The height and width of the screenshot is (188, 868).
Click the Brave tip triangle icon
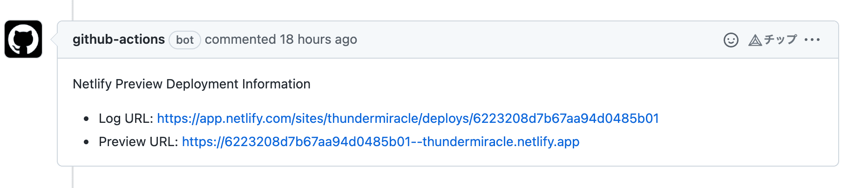tap(755, 40)
